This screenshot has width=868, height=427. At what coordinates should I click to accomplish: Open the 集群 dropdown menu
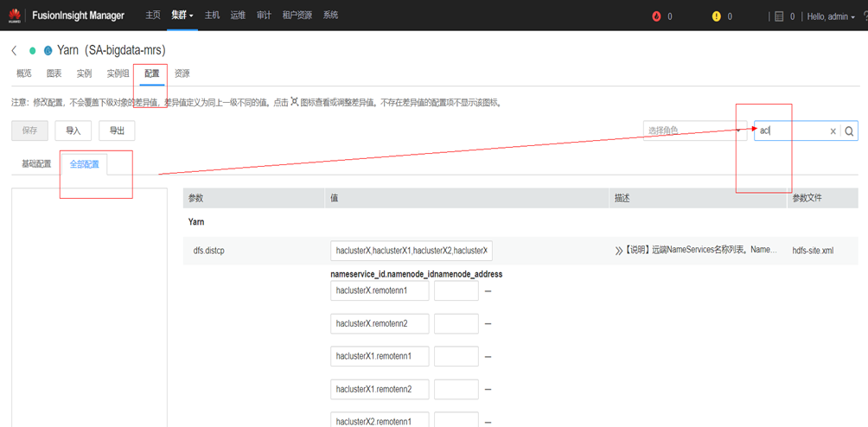click(x=182, y=16)
